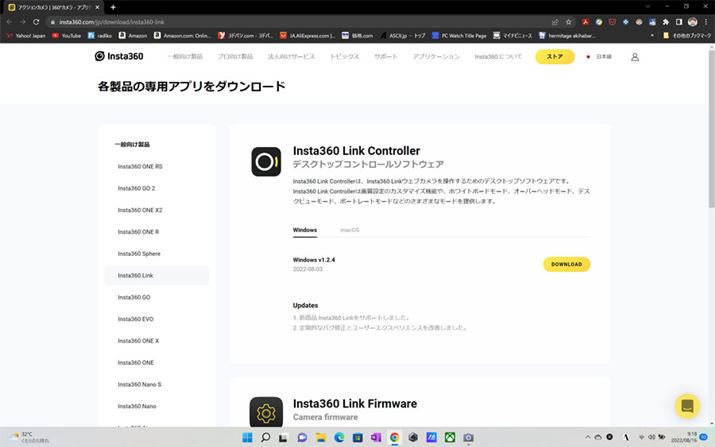Bookmark this page with the star icon
The height and width of the screenshot is (447, 715).
point(569,21)
